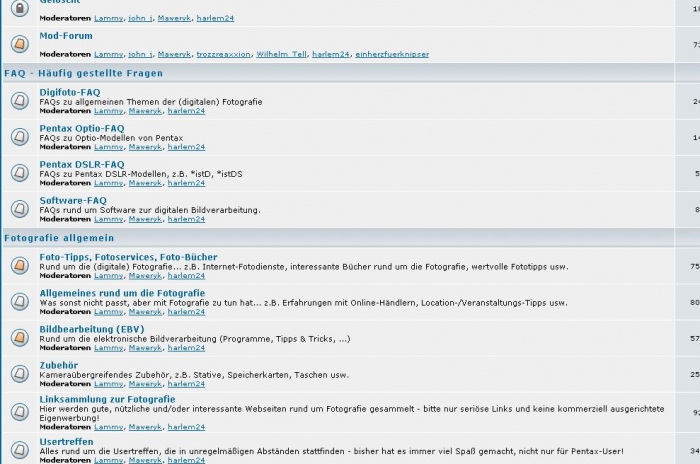The width and height of the screenshot is (700, 464).
Task: View moderator Lammy in Digifoto-FAQ row
Action: coord(108,111)
